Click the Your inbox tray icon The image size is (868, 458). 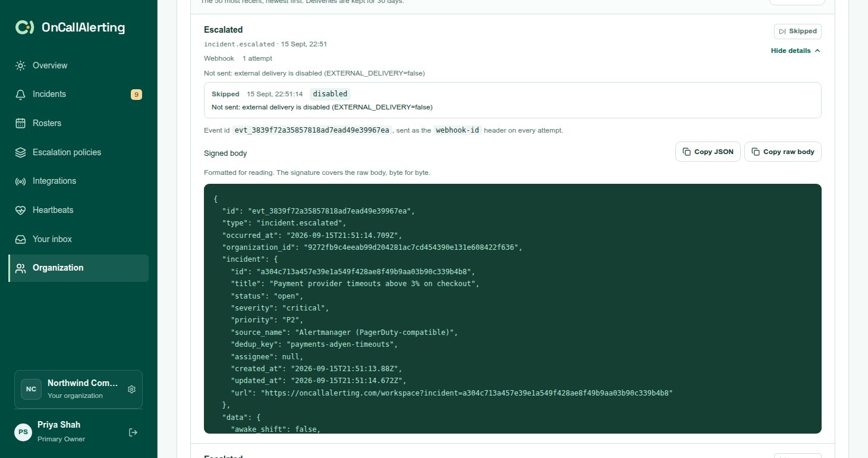click(21, 239)
